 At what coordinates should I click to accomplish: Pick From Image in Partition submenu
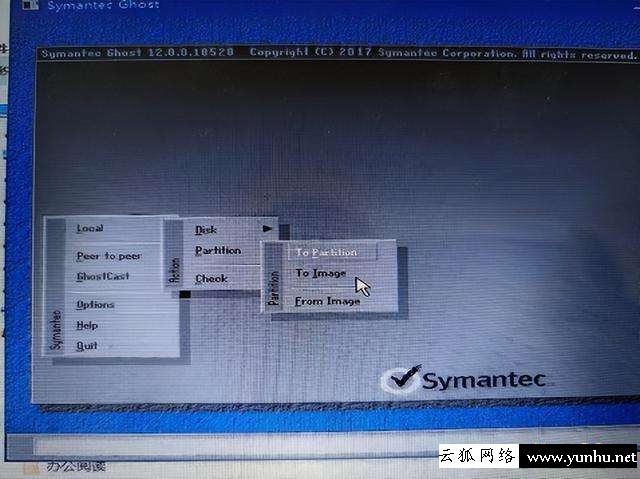pyautogui.click(x=327, y=302)
